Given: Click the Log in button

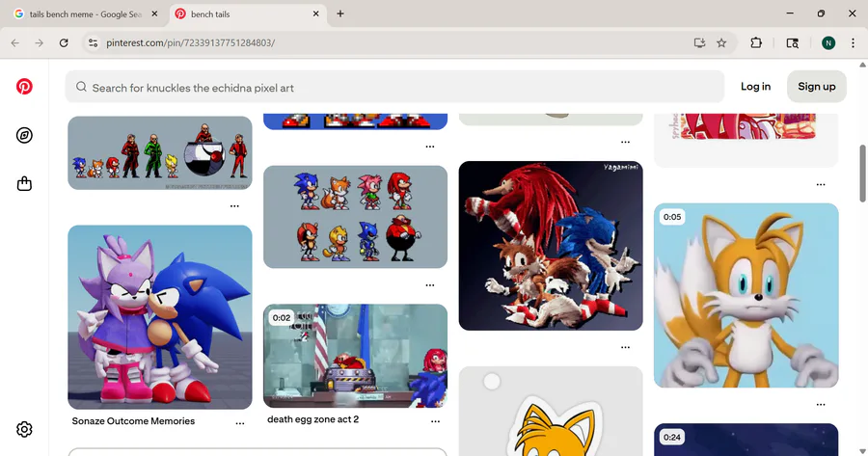Looking at the screenshot, I should click(x=755, y=87).
